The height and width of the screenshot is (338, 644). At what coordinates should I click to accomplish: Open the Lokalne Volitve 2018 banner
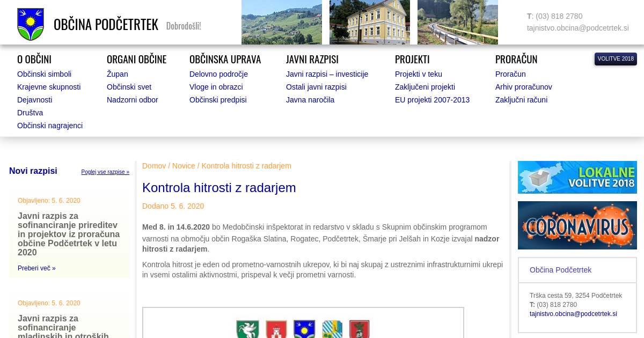pos(577,177)
